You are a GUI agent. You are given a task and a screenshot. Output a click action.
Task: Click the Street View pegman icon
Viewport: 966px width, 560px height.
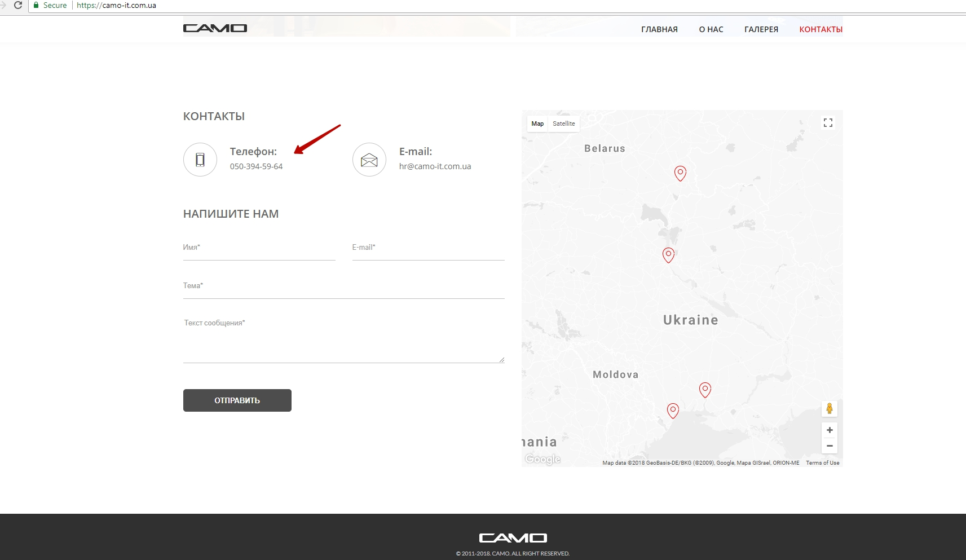tap(829, 408)
